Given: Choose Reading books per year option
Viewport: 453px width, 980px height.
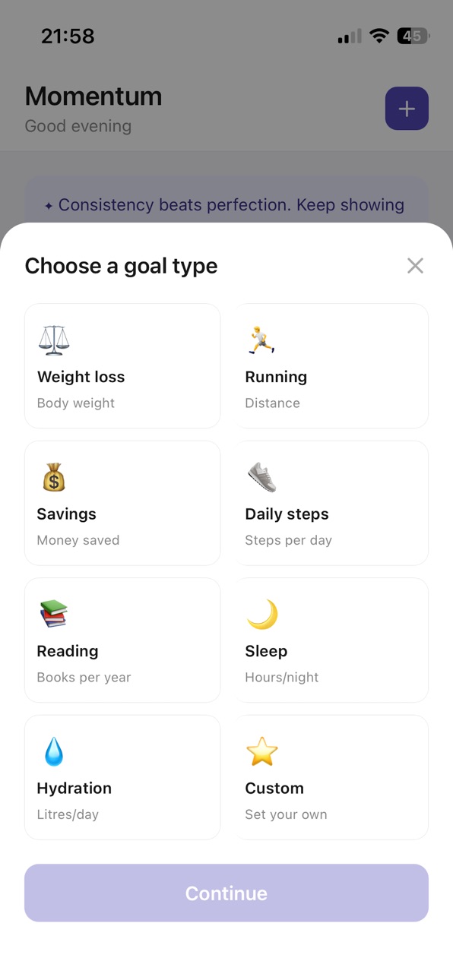Looking at the screenshot, I should (x=122, y=640).
